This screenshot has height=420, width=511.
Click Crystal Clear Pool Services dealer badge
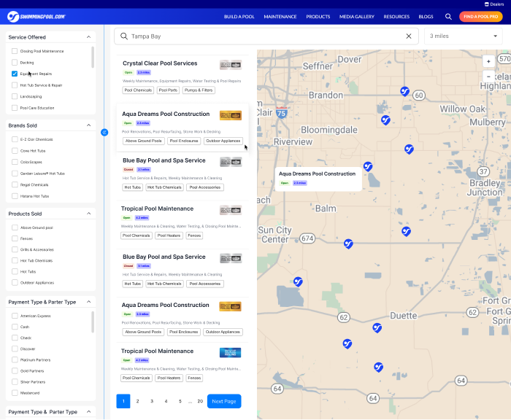pos(231,65)
